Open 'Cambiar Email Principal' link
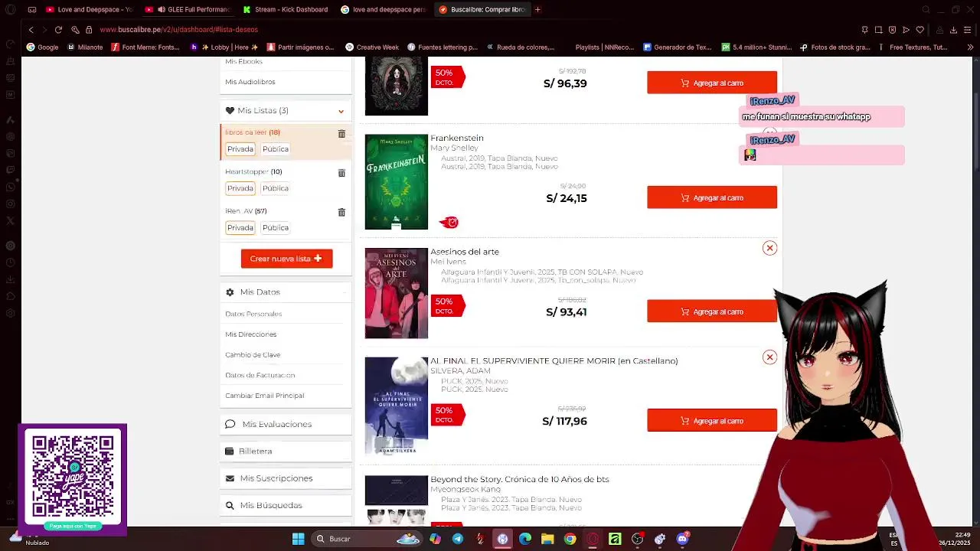Viewport: 980px width, 551px height. [265, 396]
